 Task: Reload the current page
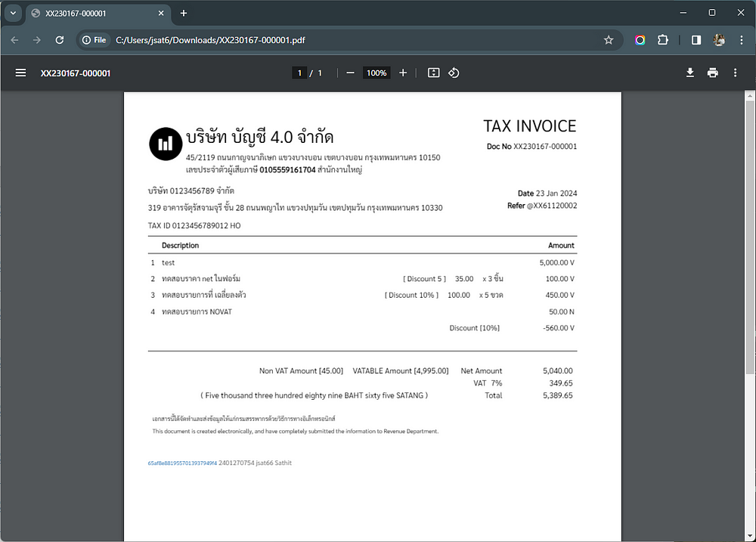(x=58, y=40)
